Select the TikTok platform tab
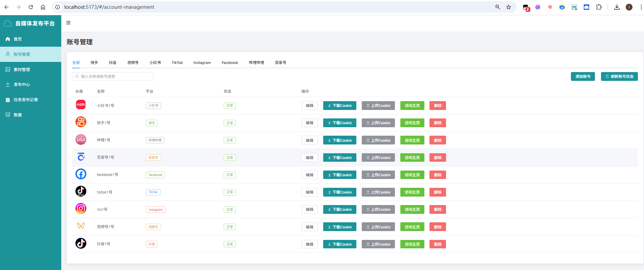644x270 pixels. (177, 63)
